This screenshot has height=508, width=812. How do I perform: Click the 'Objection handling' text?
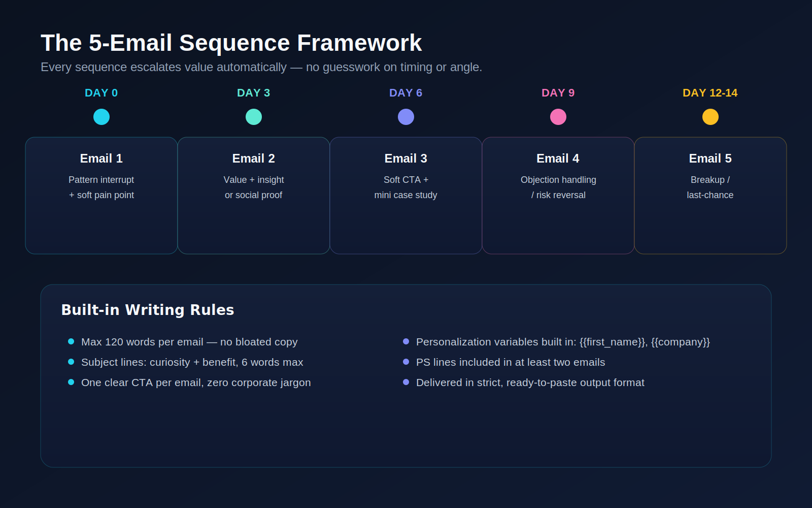tap(558, 180)
